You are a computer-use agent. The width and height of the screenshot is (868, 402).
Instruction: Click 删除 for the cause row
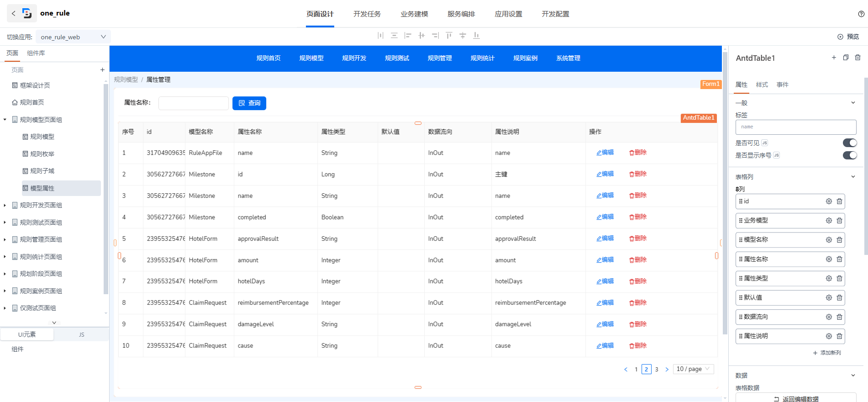coord(638,346)
